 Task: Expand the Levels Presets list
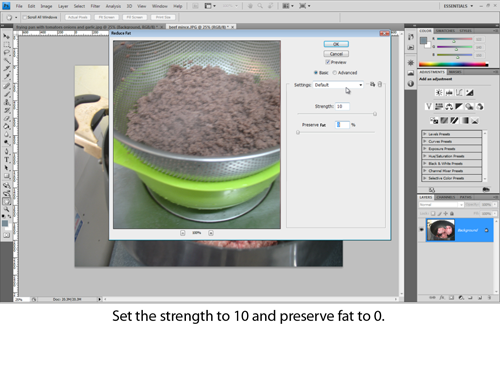[452, 134]
